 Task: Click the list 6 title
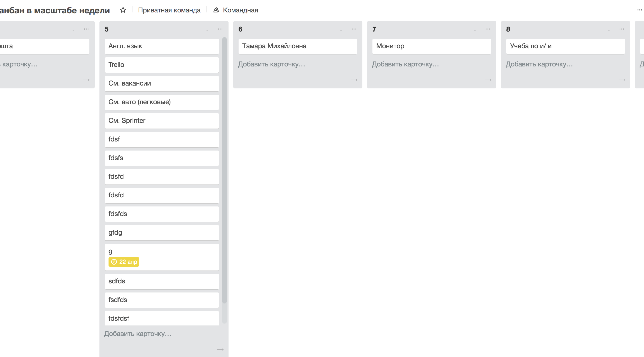240,29
